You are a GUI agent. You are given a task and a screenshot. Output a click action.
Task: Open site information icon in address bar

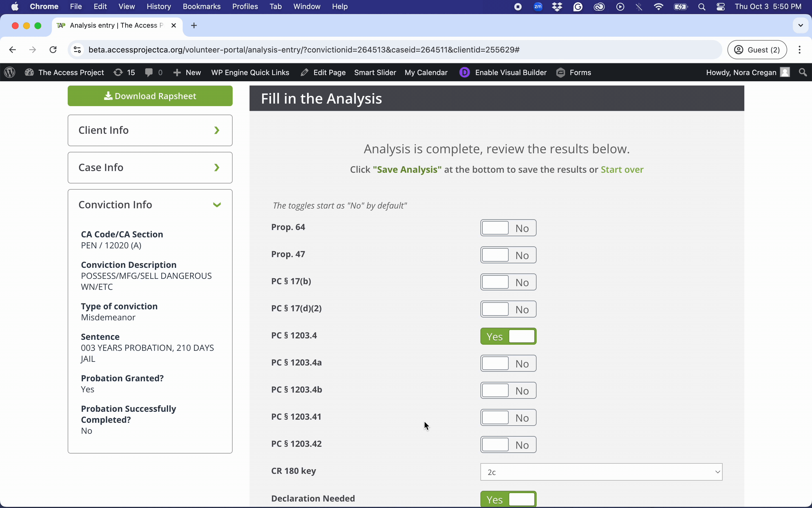(77, 50)
